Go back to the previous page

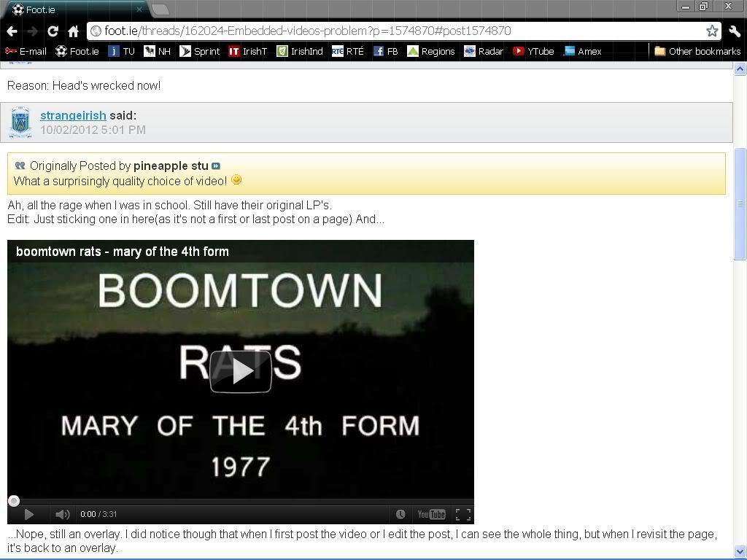click(12, 31)
